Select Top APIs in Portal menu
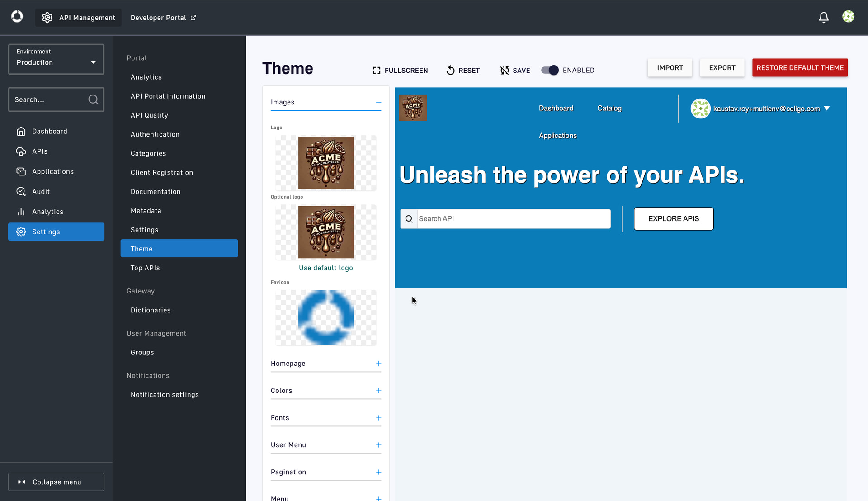 pyautogui.click(x=145, y=268)
